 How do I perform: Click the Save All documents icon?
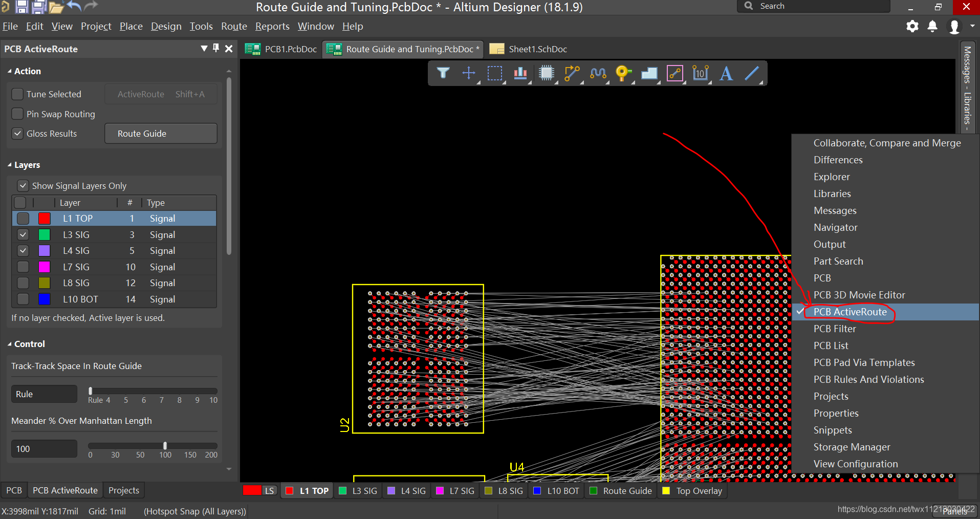pyautogui.click(x=39, y=7)
